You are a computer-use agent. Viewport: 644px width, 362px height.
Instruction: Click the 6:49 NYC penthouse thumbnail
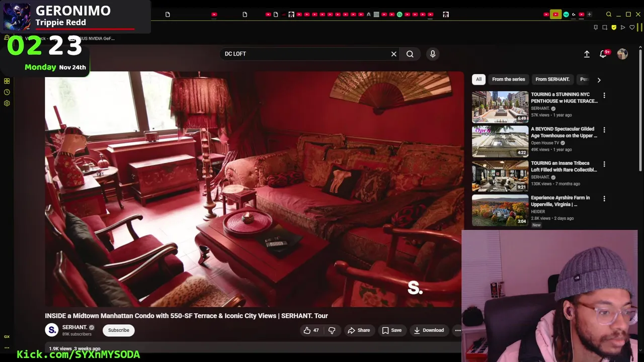tap(500, 107)
